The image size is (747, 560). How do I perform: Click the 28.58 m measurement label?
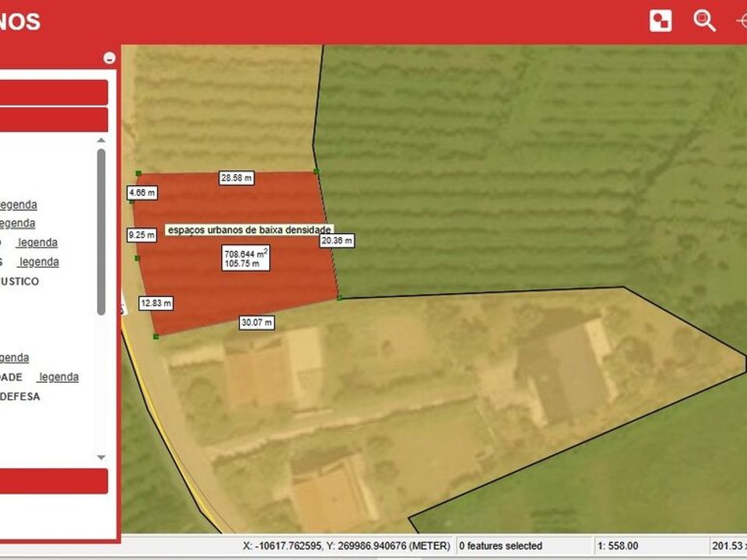coord(237,178)
